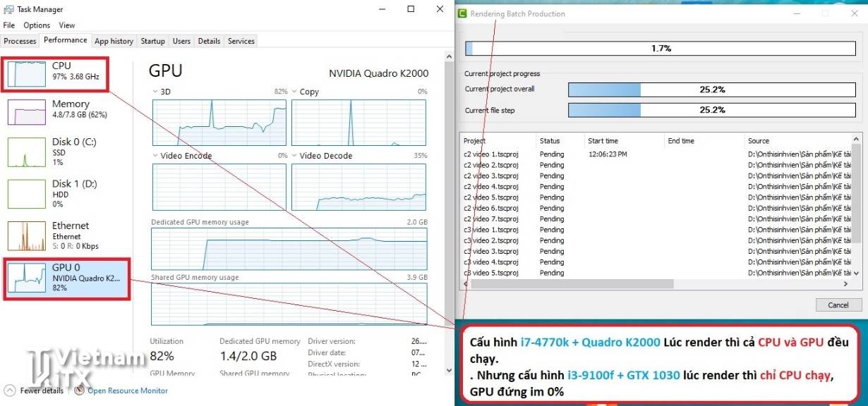This screenshot has width=868, height=406.
Task: Click the Fewer details collapse arrow icon
Action: pos(10,390)
